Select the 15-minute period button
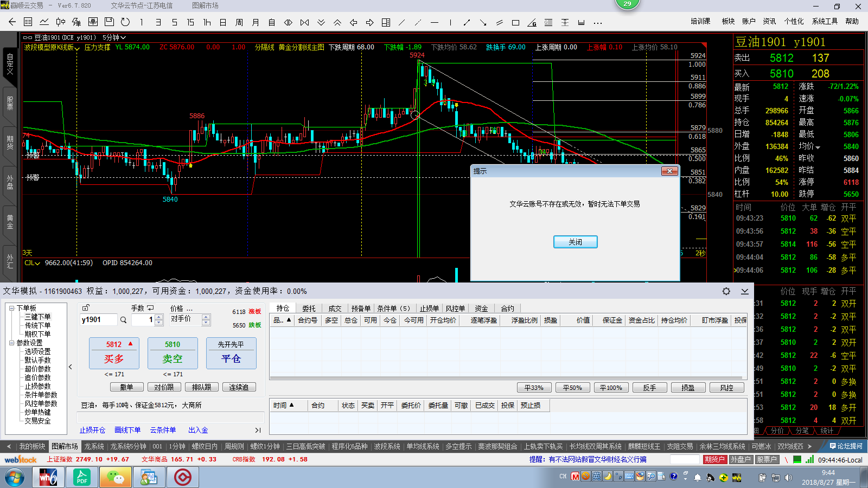The height and width of the screenshot is (488, 868). (190, 22)
